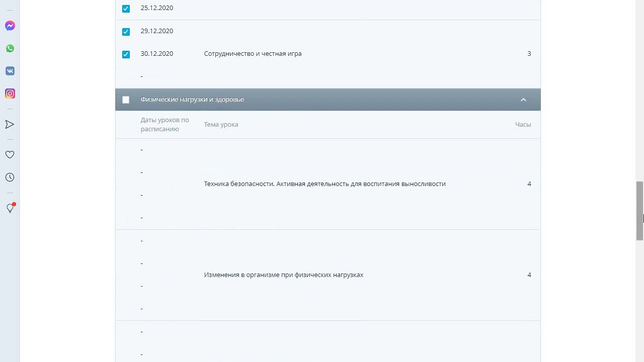644x362 pixels.
Task: Uncheck the 29.12.2020 lesson checkbox
Action: click(x=126, y=32)
